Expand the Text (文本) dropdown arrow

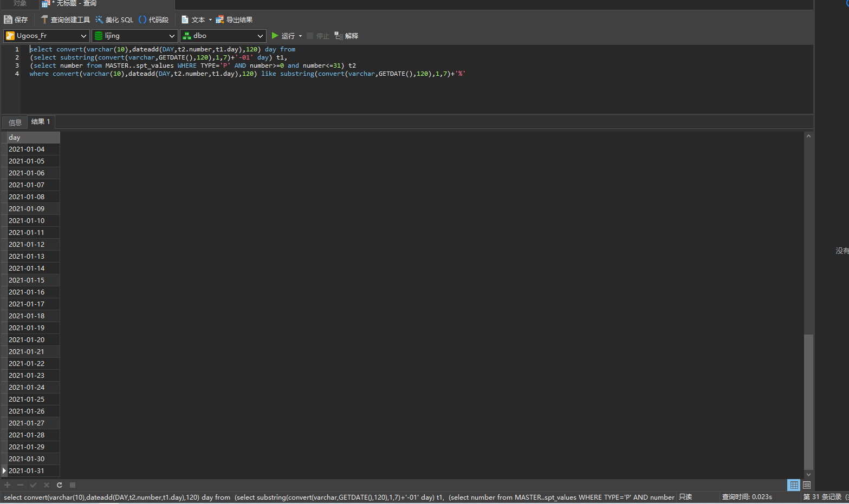[210, 20]
